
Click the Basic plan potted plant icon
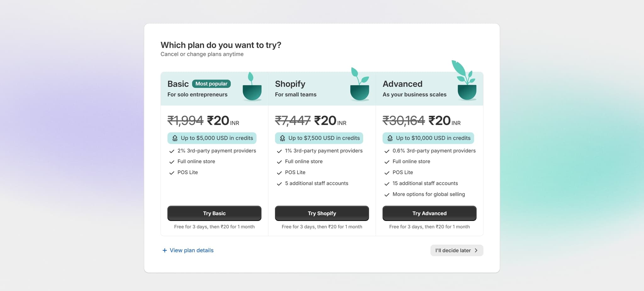252,88
